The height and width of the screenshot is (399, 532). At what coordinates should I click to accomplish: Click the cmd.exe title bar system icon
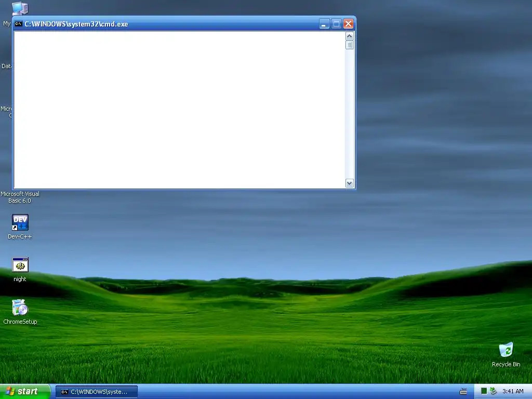(18, 24)
